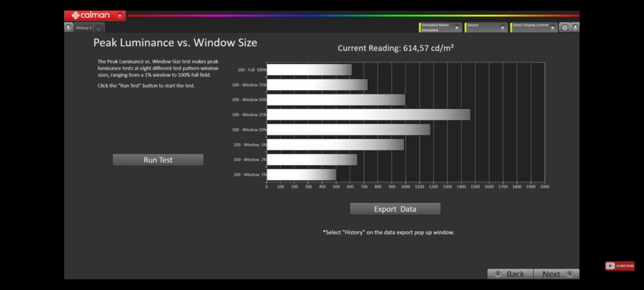Collapse the side panel arrow icon

click(575, 27)
